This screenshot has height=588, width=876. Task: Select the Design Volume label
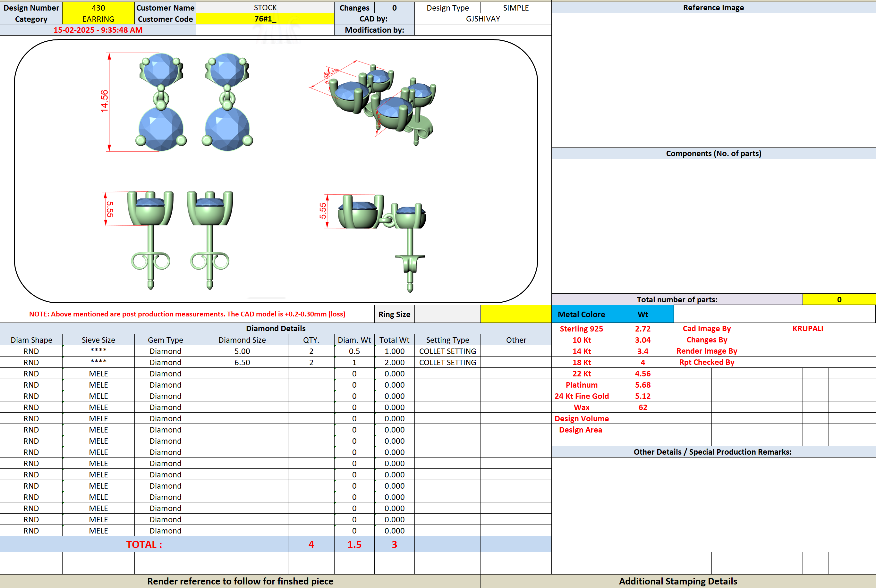click(x=582, y=418)
